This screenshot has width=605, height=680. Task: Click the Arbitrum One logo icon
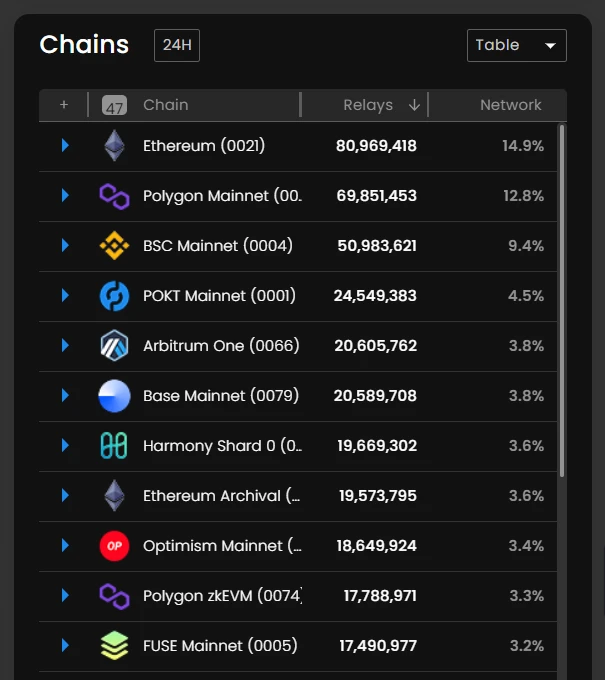pyautogui.click(x=114, y=346)
